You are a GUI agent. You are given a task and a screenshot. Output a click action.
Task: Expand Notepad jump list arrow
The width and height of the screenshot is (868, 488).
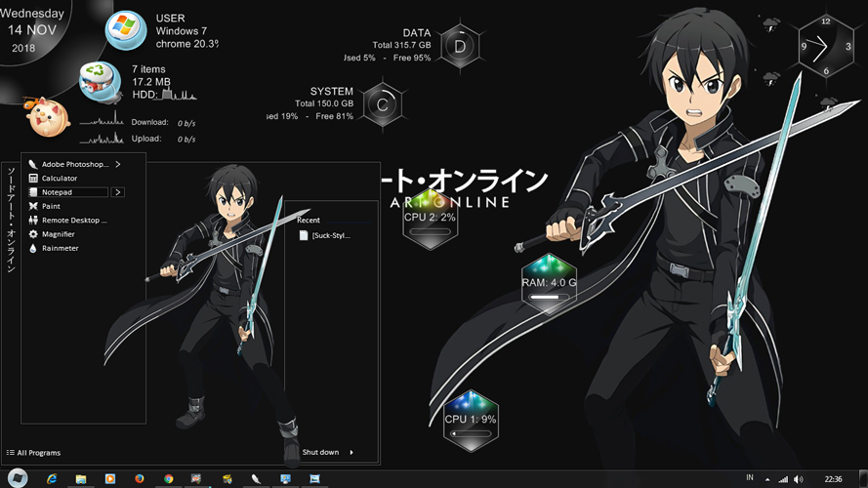[117, 192]
